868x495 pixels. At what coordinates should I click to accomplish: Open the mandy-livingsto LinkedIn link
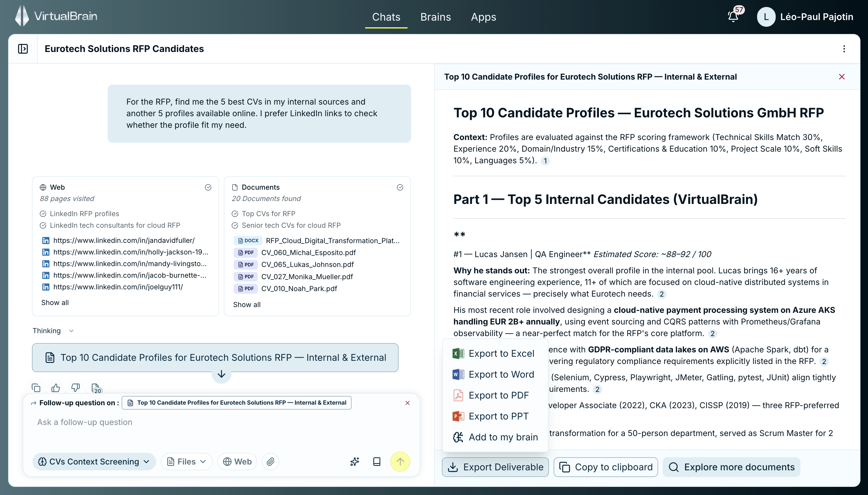tap(130, 263)
